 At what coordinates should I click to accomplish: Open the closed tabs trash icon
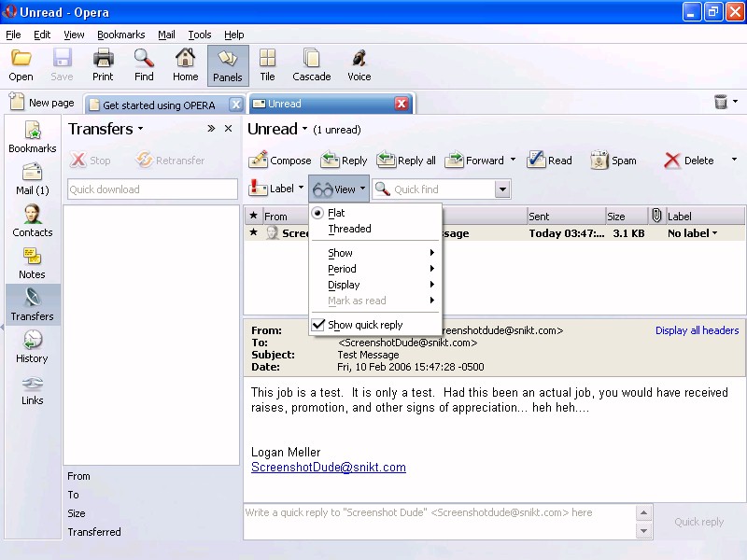click(x=721, y=103)
